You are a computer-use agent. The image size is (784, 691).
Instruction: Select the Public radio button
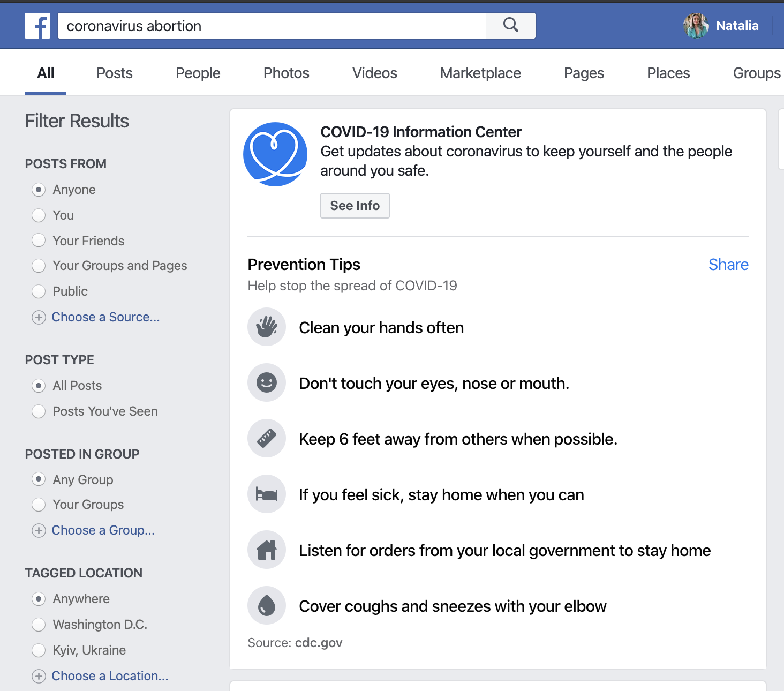(39, 291)
